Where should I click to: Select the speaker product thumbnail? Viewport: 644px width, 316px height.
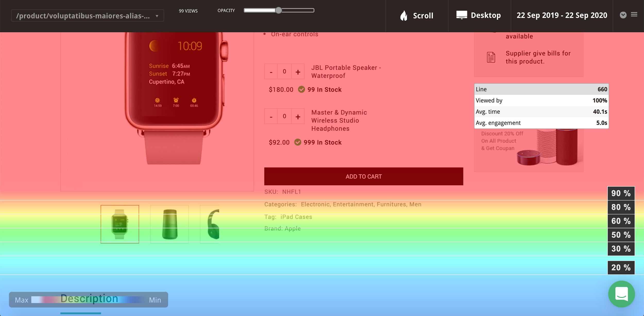[x=169, y=224]
